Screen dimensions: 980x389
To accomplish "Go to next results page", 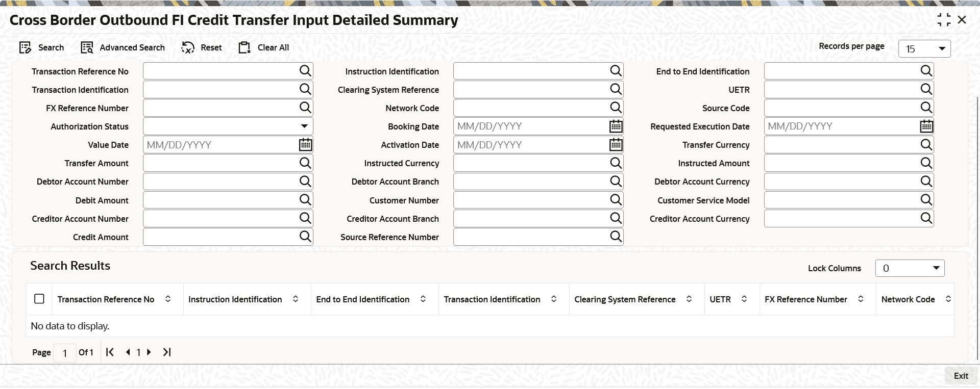I will [149, 352].
